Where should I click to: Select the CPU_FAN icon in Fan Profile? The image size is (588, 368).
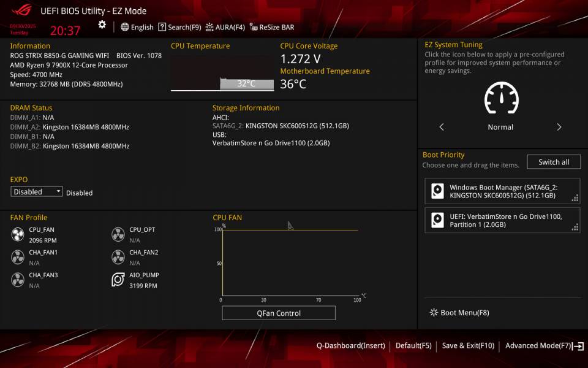click(x=18, y=234)
